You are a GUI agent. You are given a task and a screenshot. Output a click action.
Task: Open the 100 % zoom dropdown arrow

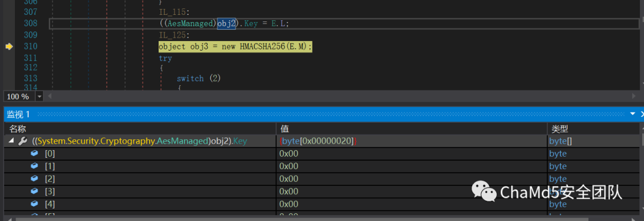click(39, 97)
